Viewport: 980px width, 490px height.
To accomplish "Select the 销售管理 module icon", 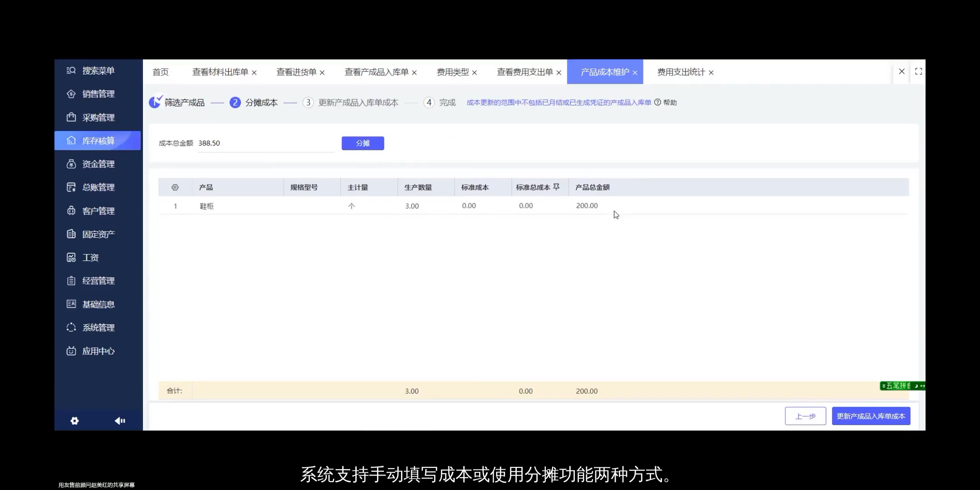I will (x=71, y=94).
